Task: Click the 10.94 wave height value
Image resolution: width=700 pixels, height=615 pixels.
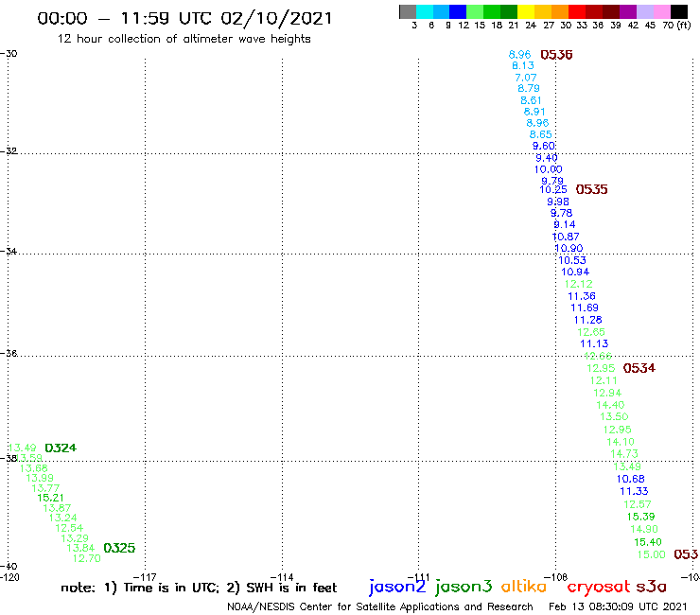Action: 575,272
